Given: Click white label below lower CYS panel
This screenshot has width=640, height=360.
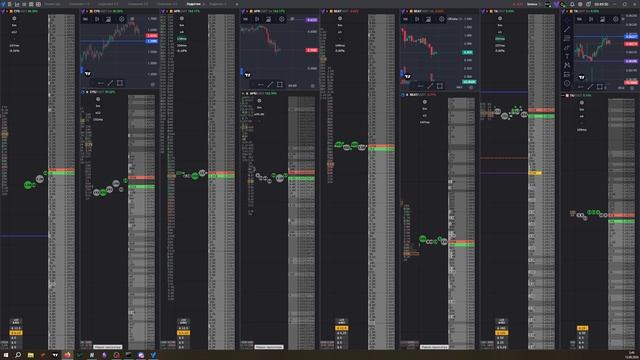Looking at the screenshot, I should pos(107,347).
